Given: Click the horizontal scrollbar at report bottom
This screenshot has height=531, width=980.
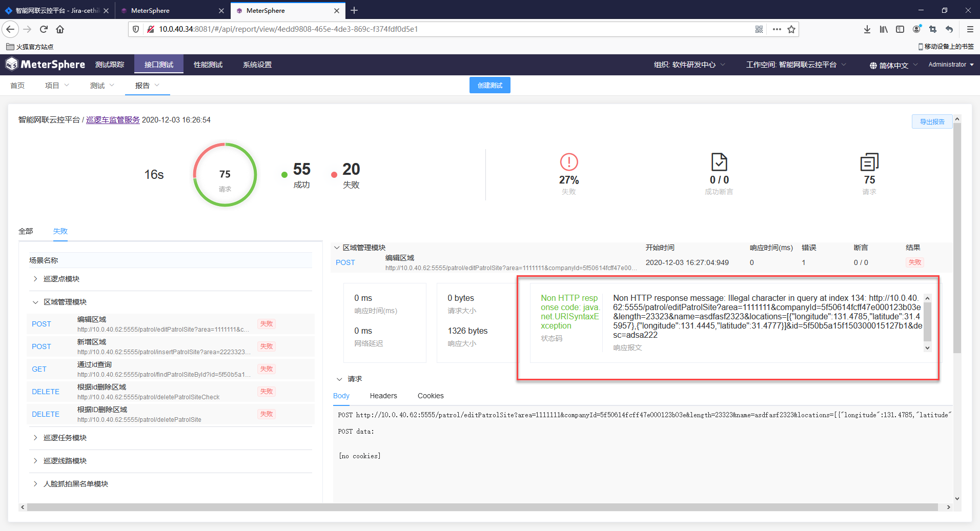Looking at the screenshot, I should (482, 507).
